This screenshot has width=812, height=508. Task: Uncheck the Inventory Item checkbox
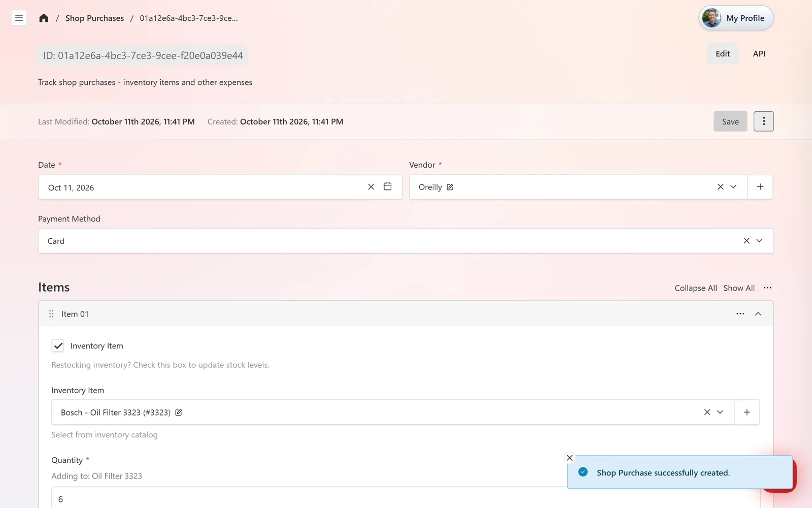click(x=58, y=346)
